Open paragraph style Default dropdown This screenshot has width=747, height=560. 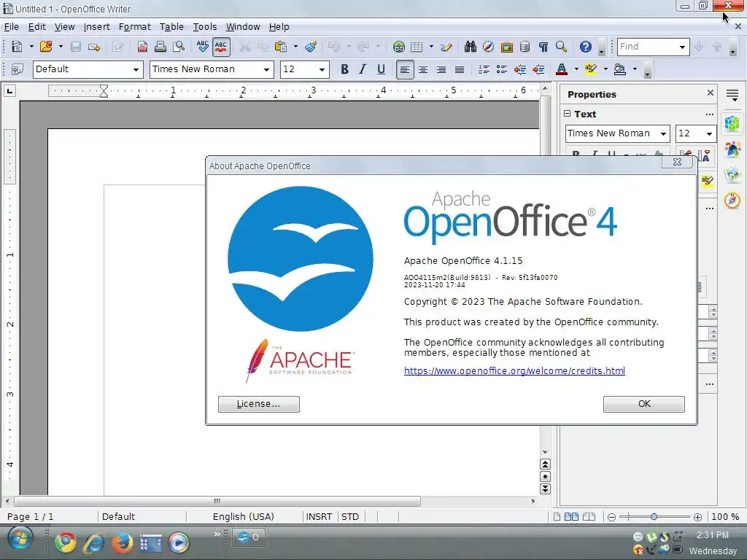136,69
